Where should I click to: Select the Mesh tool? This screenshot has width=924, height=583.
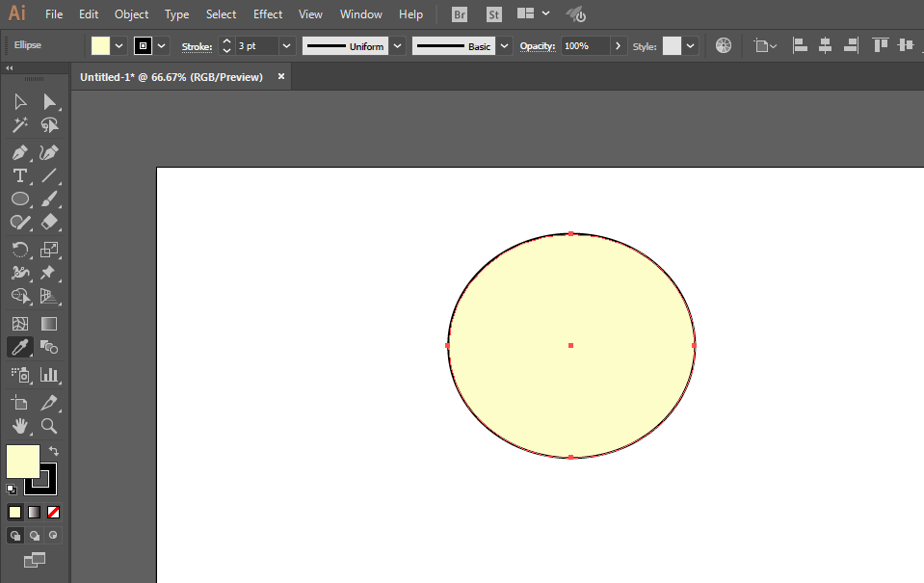[20, 324]
